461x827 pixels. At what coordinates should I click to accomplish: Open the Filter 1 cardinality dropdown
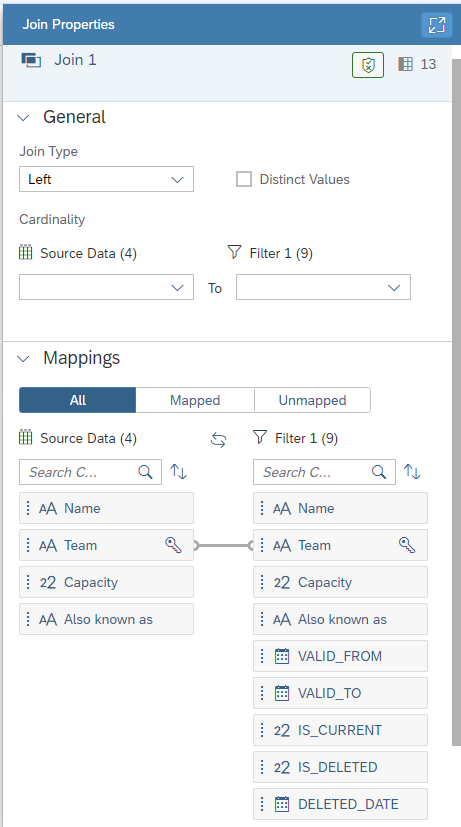coord(323,287)
